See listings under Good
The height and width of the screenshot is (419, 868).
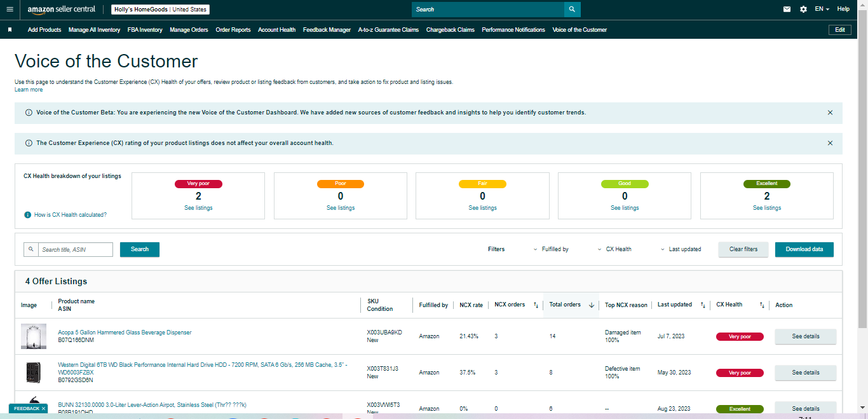(x=625, y=208)
